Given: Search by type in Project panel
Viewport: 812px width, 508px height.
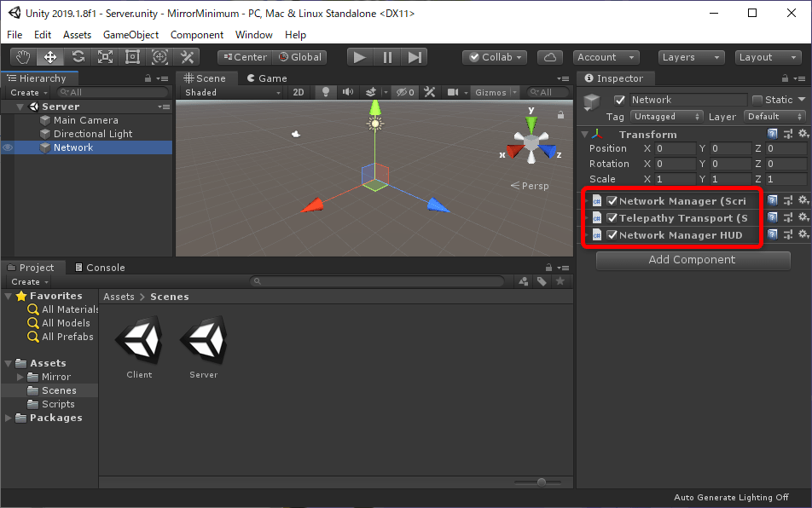Looking at the screenshot, I should pos(524,281).
